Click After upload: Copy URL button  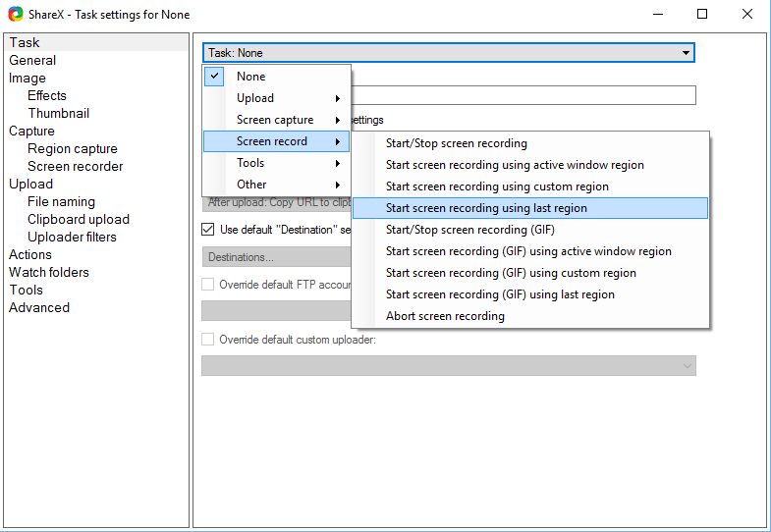coord(276,204)
